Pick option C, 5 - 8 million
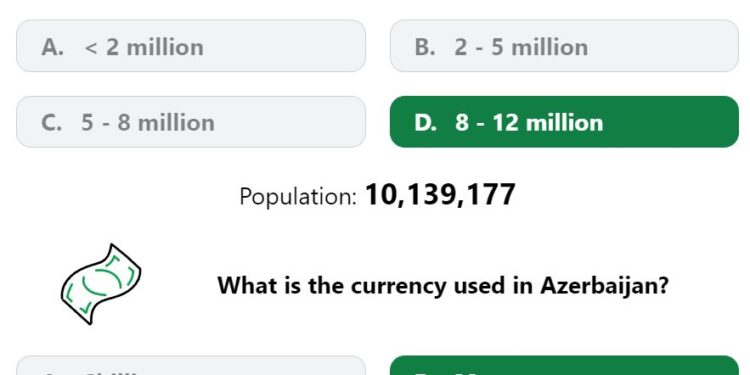The image size is (750, 375). pos(191,122)
